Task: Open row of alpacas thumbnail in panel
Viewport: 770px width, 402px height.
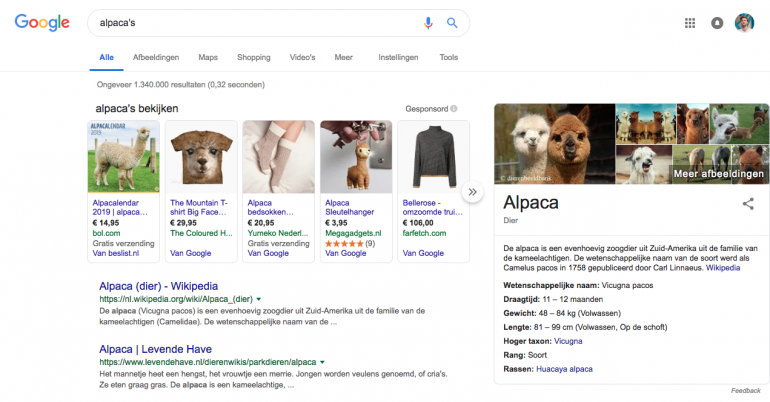Action: pos(646,124)
